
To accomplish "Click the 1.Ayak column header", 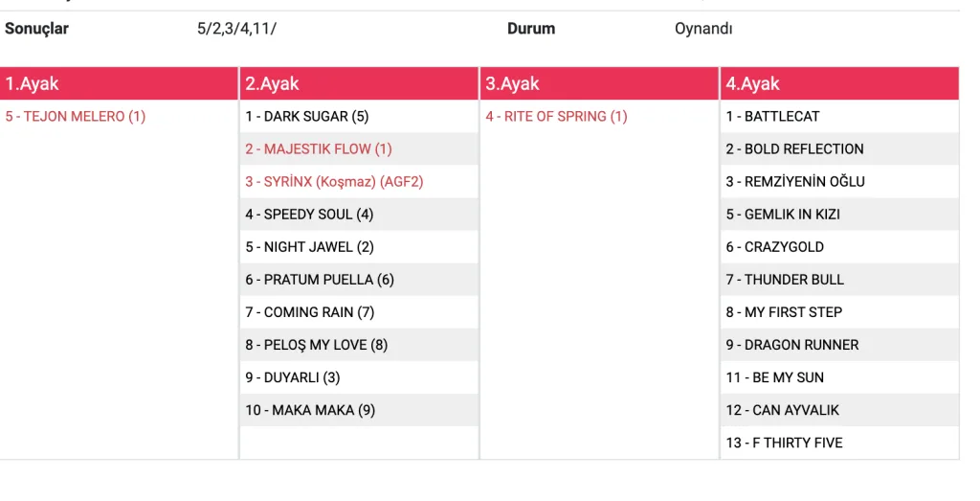I will click(x=33, y=84).
